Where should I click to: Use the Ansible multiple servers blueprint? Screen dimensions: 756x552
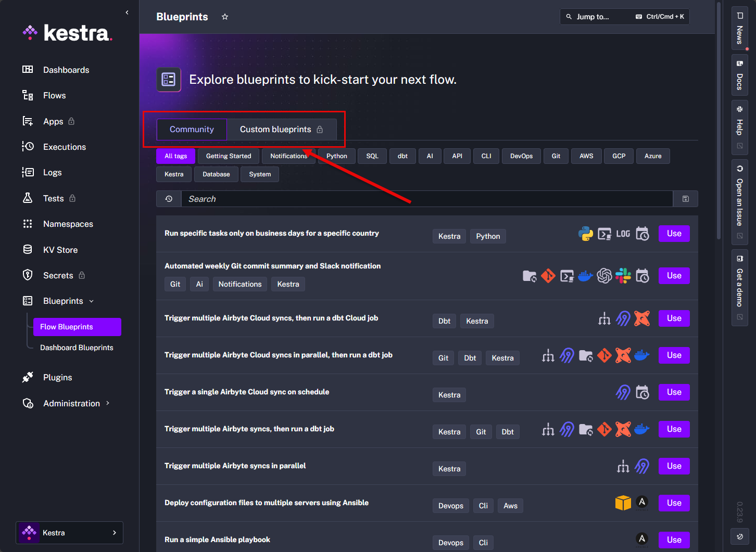(x=674, y=503)
